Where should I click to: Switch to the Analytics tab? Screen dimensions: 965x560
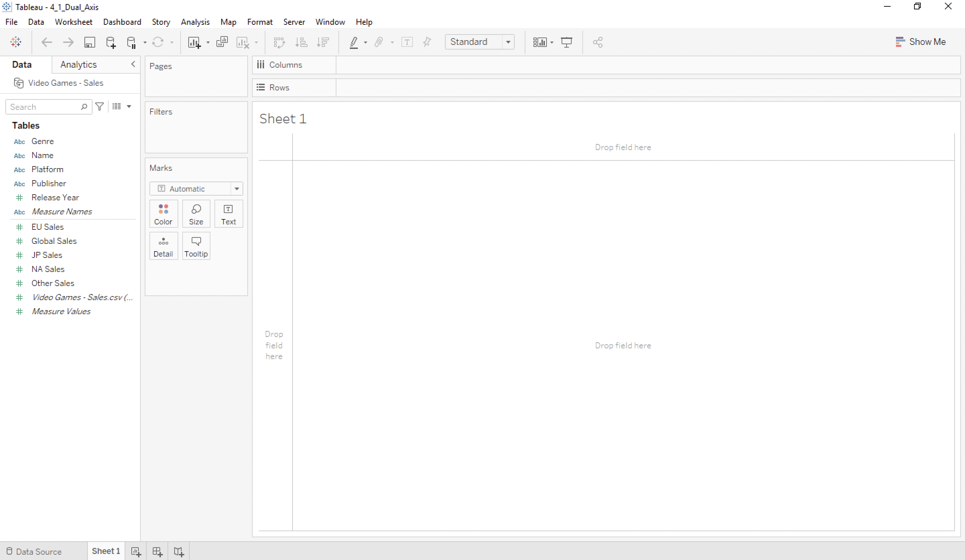78,64
